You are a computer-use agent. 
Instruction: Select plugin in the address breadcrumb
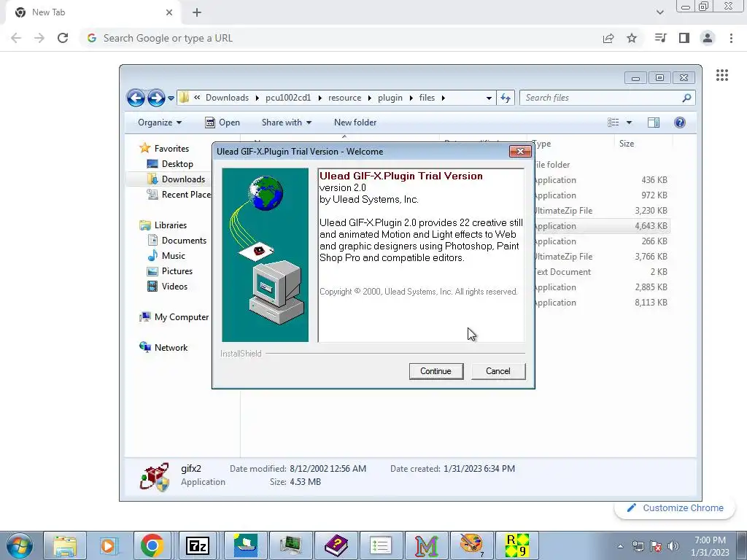click(390, 98)
